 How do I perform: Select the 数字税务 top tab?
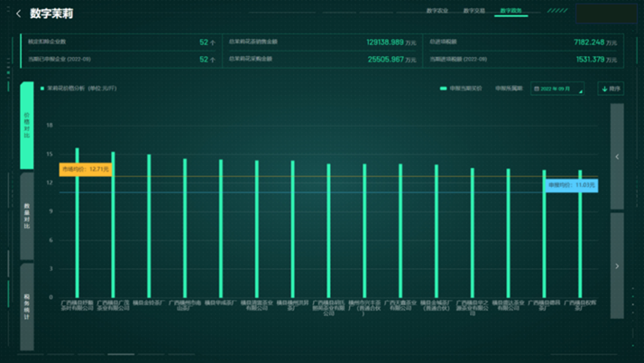pos(511,11)
